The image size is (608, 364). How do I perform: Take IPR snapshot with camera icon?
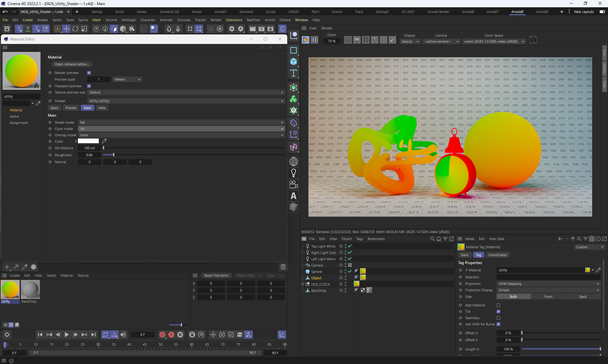533,40
